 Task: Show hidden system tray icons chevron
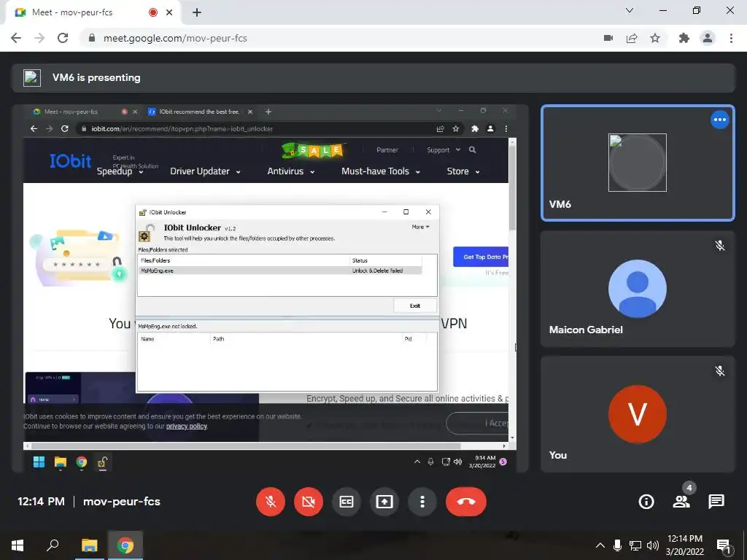coord(600,545)
